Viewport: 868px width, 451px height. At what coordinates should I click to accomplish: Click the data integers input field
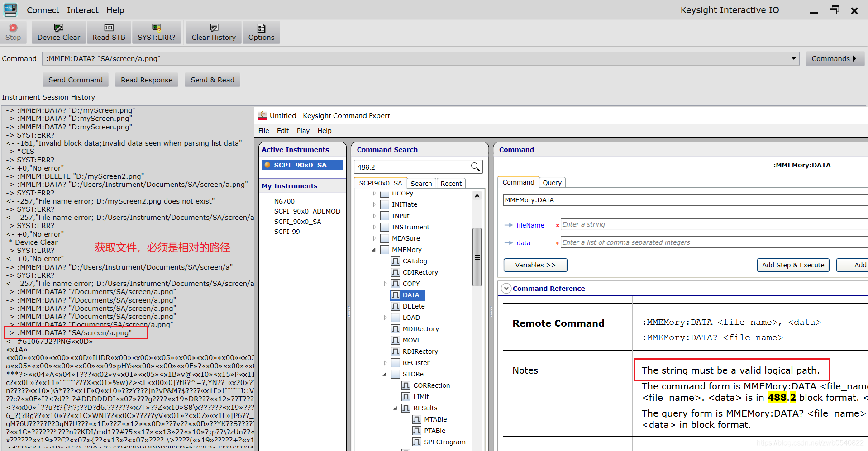click(714, 242)
